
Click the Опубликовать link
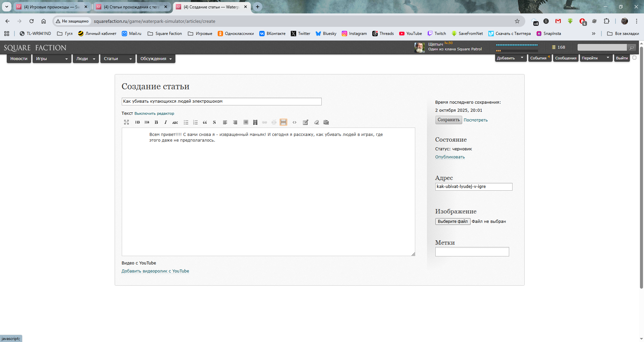[450, 157]
